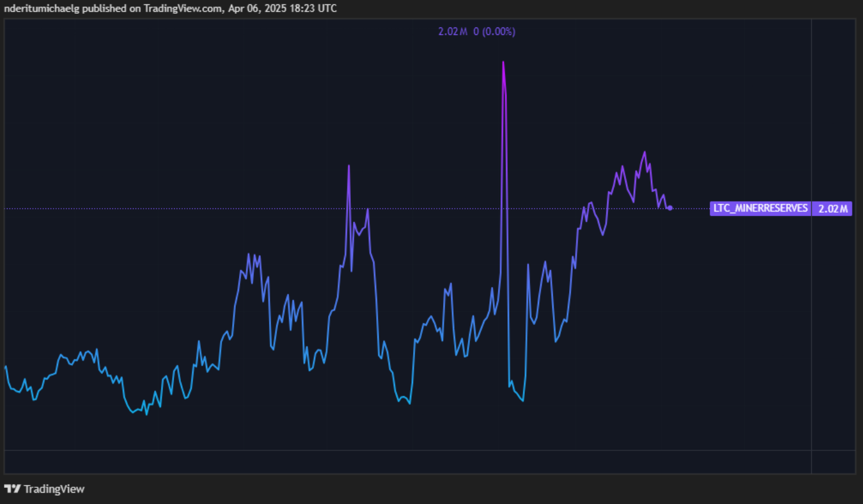
Task: Click the time axis strip below chart
Action: click(x=406, y=462)
